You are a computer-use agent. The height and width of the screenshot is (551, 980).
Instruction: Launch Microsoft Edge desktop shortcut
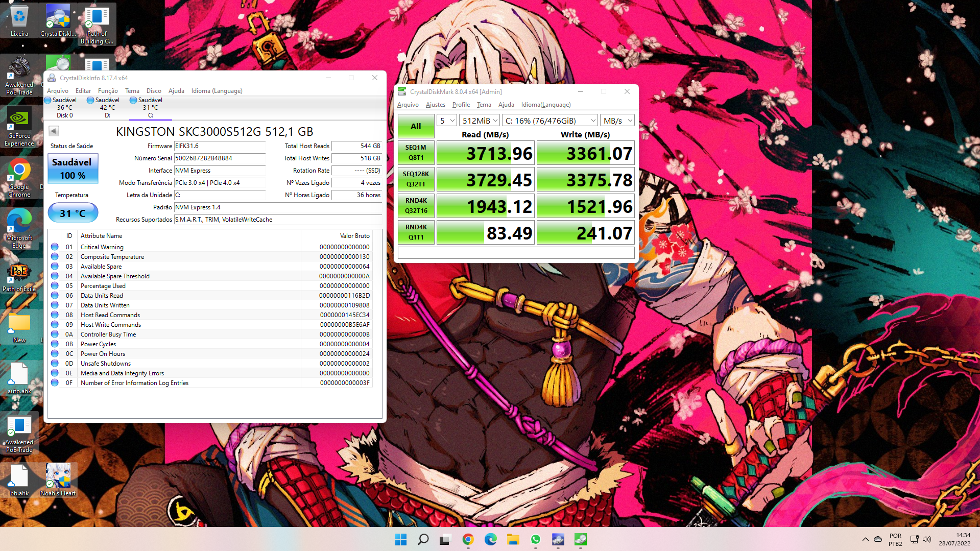[19, 229]
